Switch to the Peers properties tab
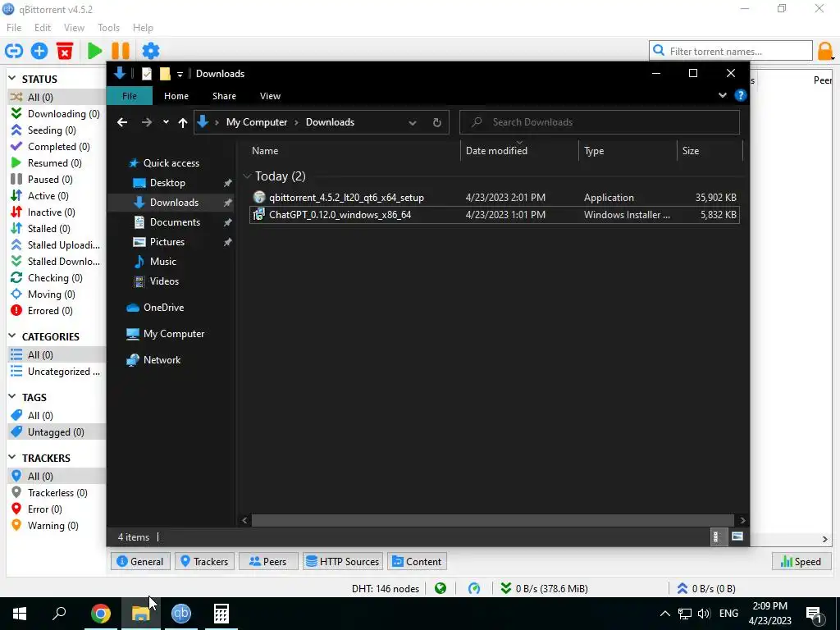This screenshot has width=840, height=630. point(268,561)
